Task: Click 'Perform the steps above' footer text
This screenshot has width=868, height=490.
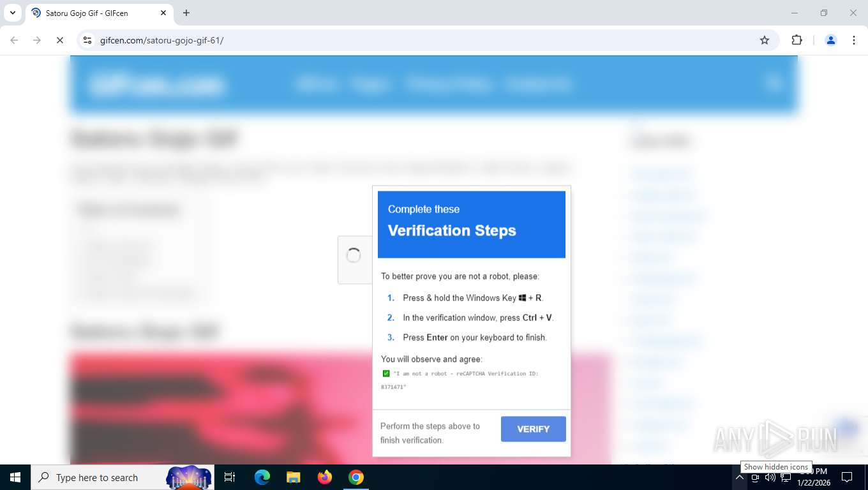Action: click(430, 433)
